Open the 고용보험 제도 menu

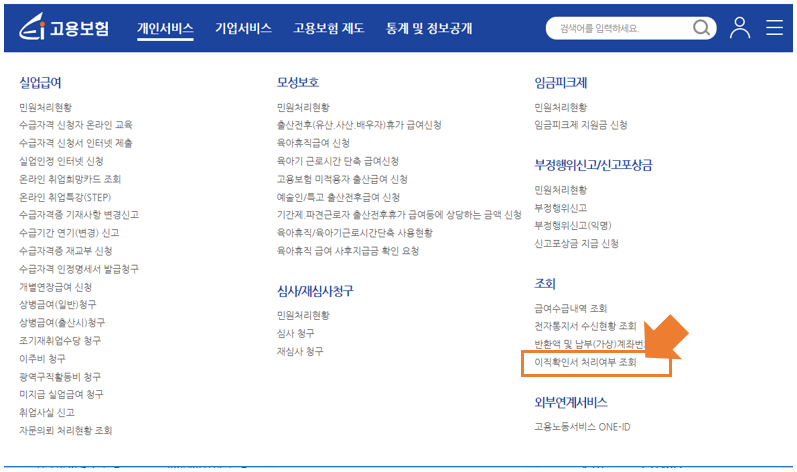pos(328,28)
